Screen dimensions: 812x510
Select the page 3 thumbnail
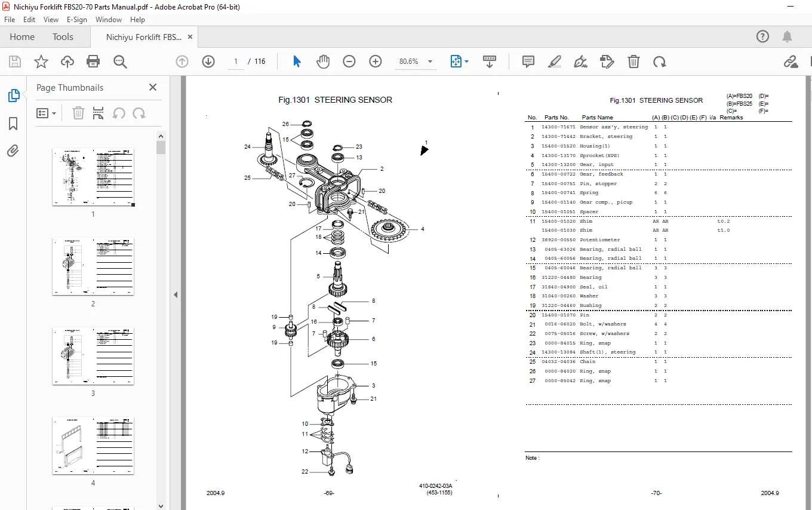click(x=93, y=357)
